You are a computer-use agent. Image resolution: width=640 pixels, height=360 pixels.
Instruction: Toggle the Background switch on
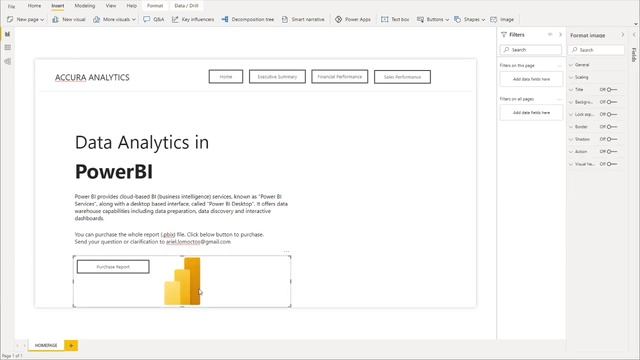click(x=611, y=102)
